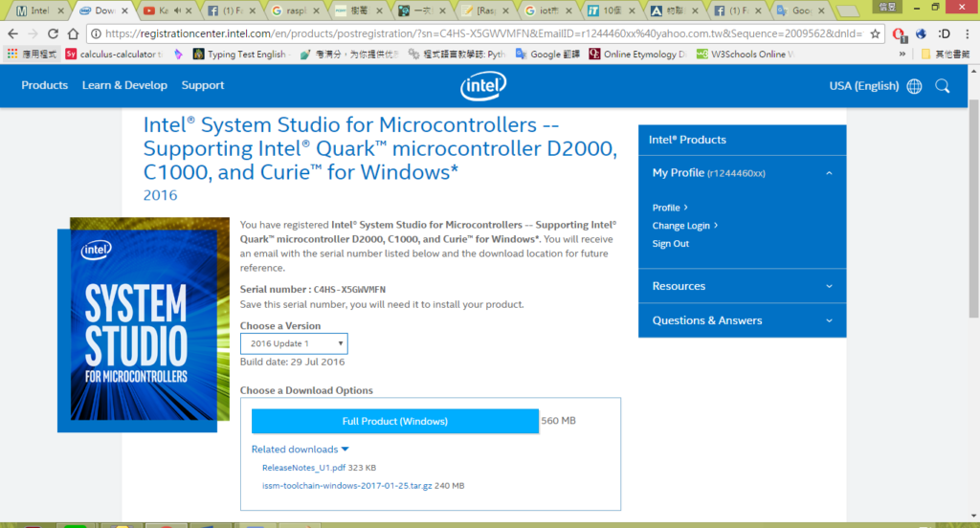Select USA (English) region

(864, 86)
